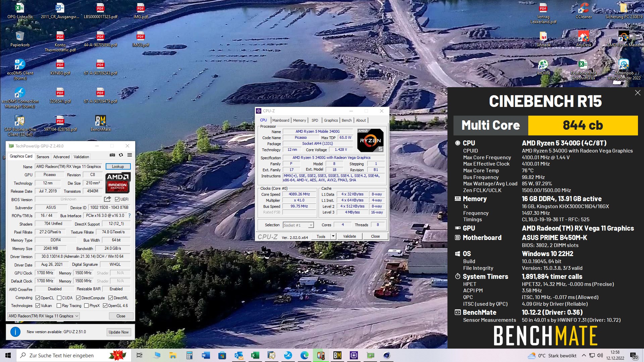This screenshot has height=362, width=644.
Task: Toggle PhysX checkbox
Action: point(87,305)
